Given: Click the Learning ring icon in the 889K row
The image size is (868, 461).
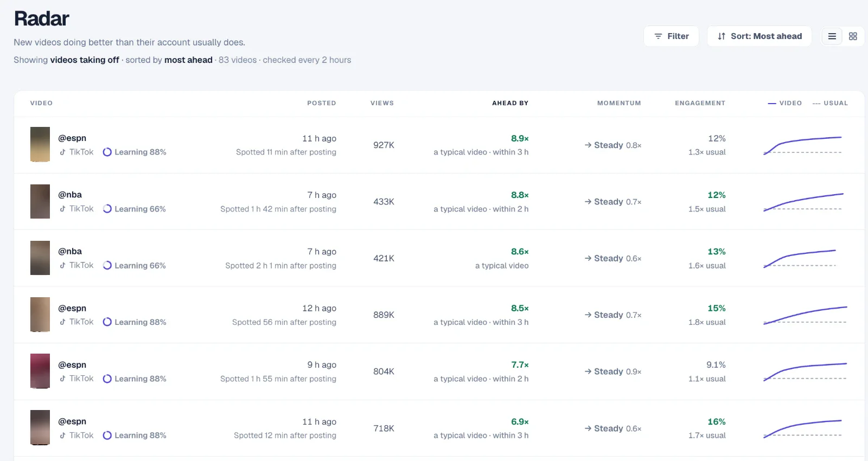Looking at the screenshot, I should [107, 322].
